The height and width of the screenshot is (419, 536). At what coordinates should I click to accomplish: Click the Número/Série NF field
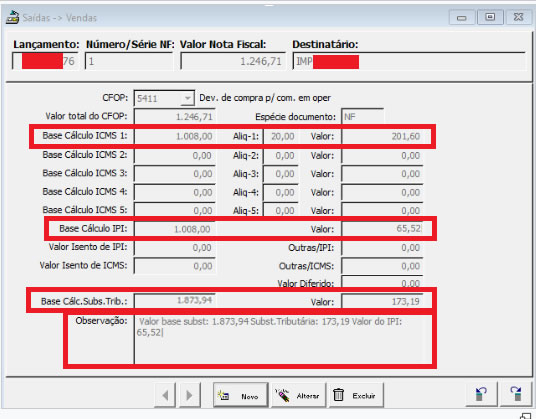tap(129, 62)
